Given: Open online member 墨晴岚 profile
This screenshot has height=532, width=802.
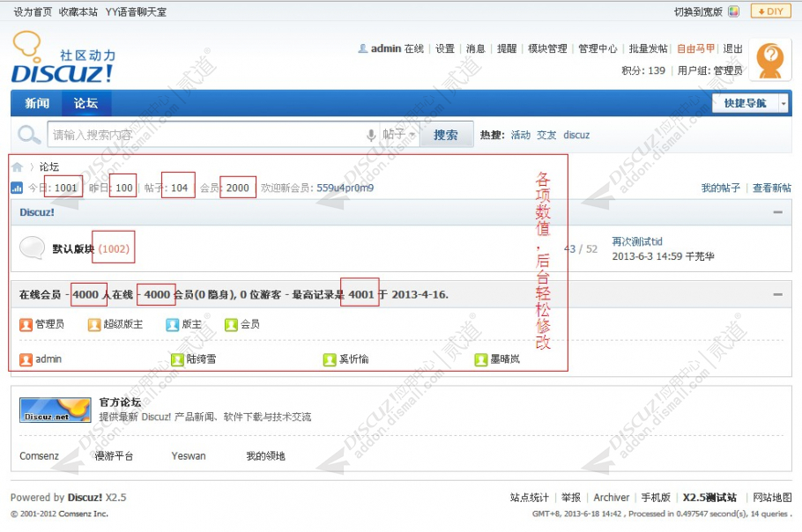Looking at the screenshot, I should click(505, 359).
